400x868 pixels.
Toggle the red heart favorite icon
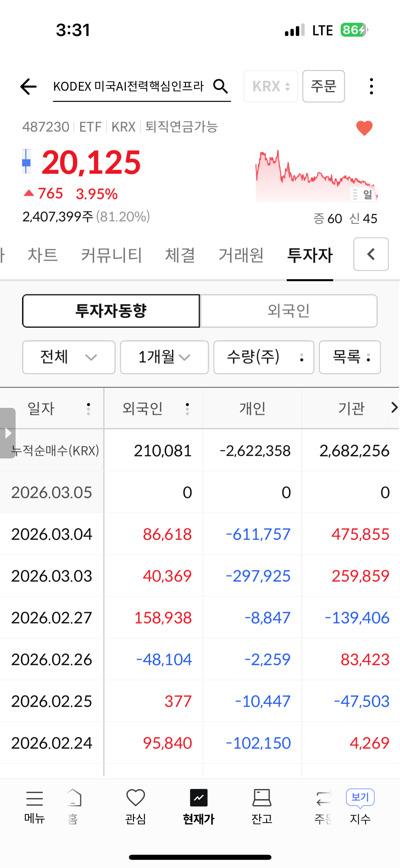(x=364, y=128)
